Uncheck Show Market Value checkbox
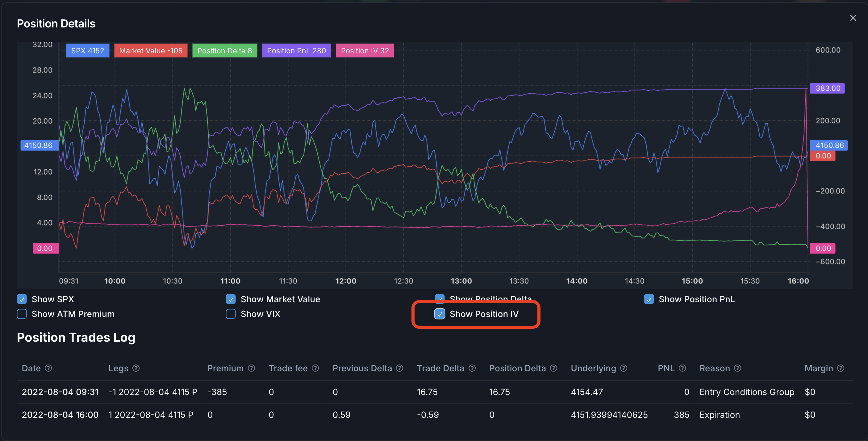Viewport: 868px width, 441px height. click(231, 299)
